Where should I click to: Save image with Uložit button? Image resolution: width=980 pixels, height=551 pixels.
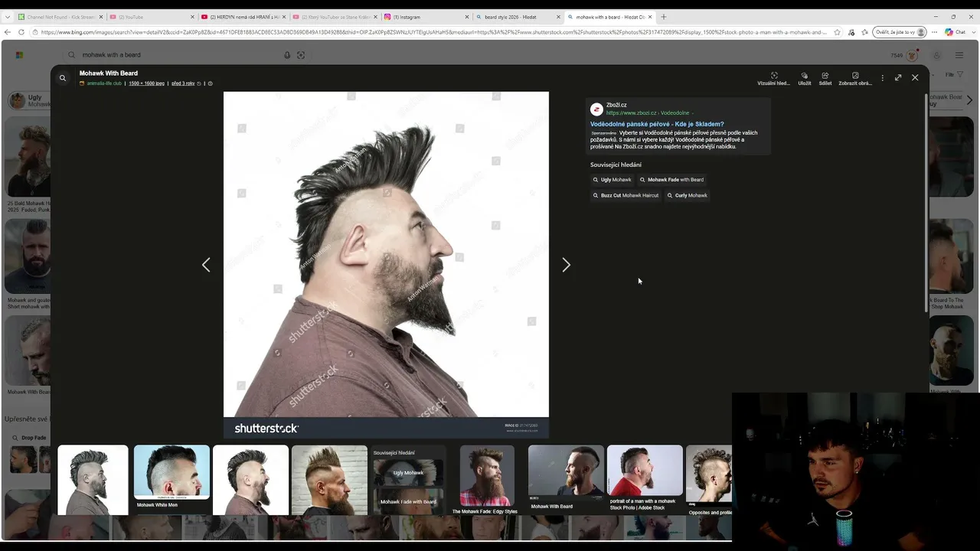804,79
